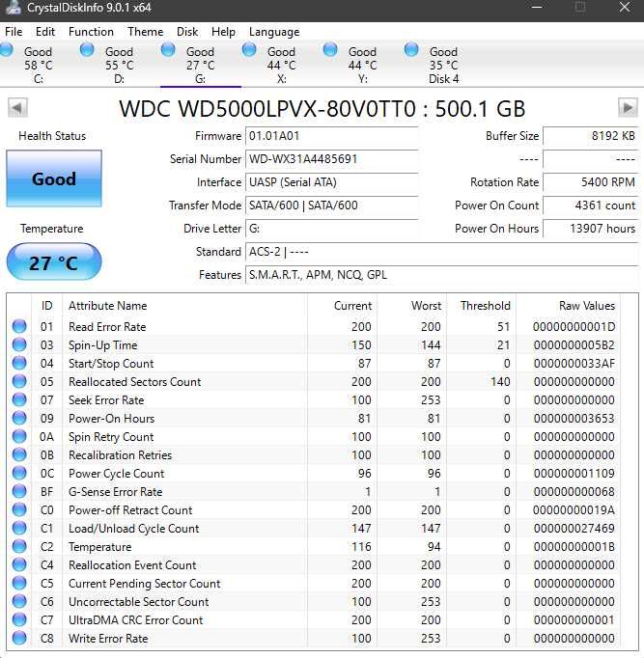Click status orb for Uncorrectable Sector Count

[19, 601]
